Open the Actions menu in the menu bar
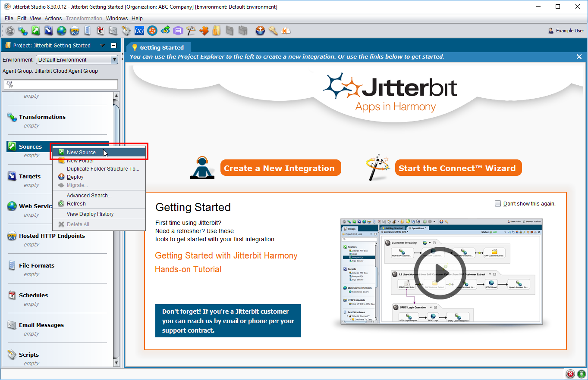 (53, 19)
